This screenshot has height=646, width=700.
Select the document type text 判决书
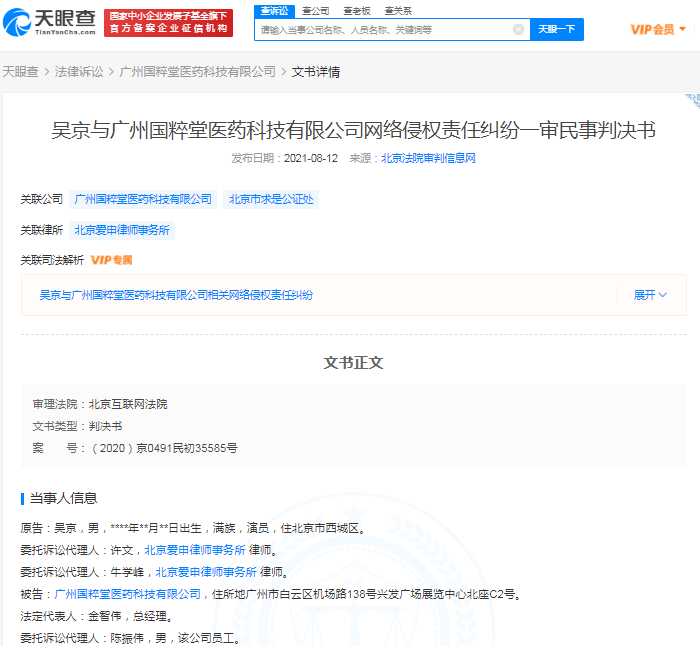pos(105,426)
